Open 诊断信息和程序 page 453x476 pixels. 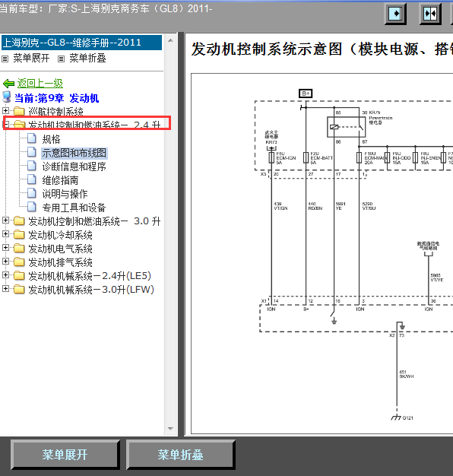click(74, 167)
